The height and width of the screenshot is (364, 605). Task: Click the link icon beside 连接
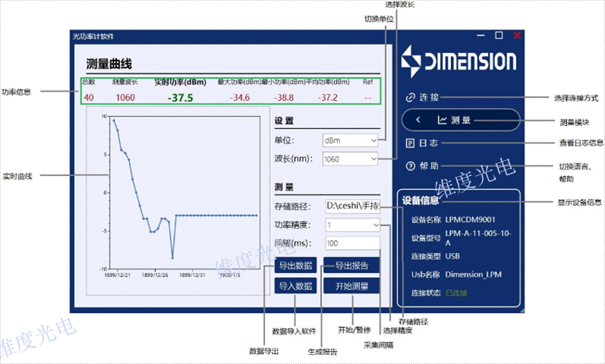coord(410,97)
